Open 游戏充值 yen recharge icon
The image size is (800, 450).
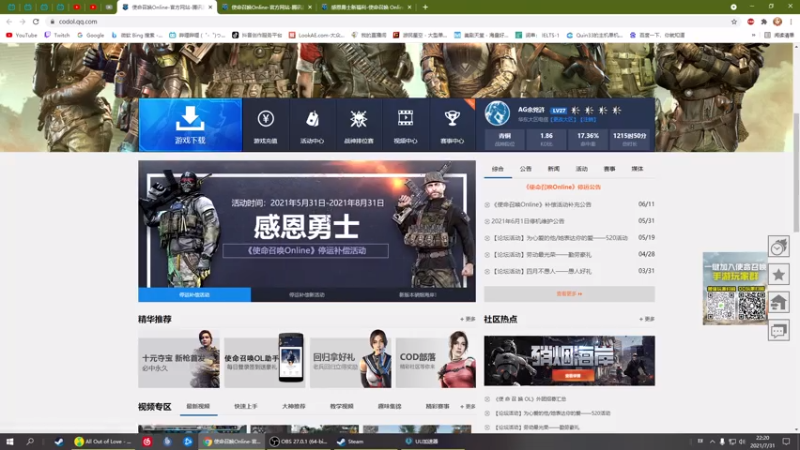pyautogui.click(x=265, y=125)
